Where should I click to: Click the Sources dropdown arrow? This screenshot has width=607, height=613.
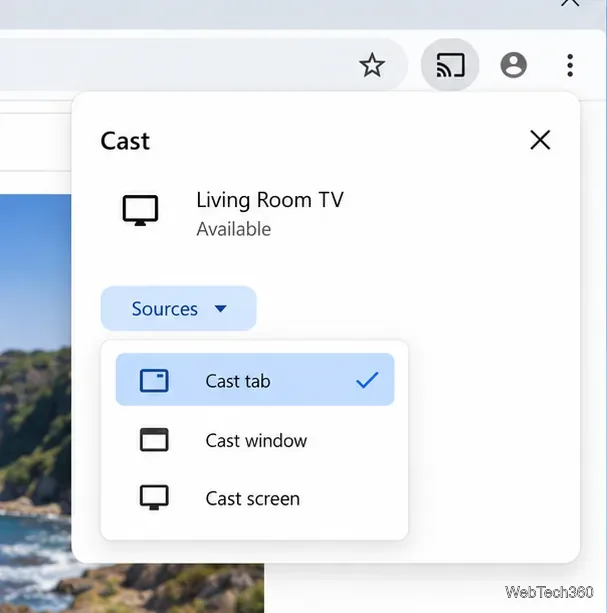tap(220, 309)
